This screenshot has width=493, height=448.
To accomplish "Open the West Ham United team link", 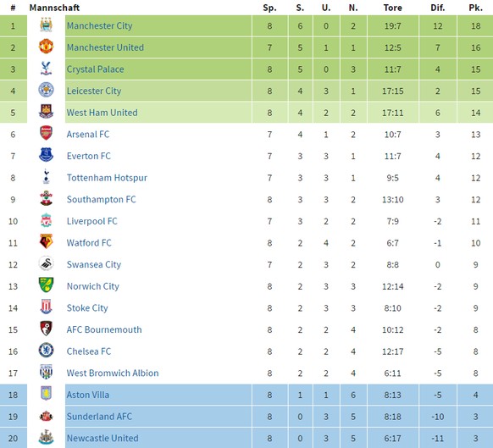I will [102, 113].
